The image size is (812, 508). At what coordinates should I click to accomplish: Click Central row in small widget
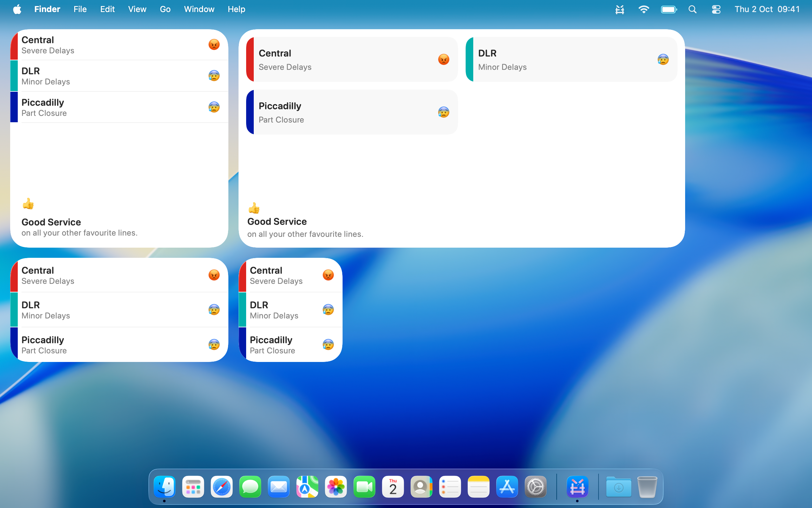coord(290,275)
